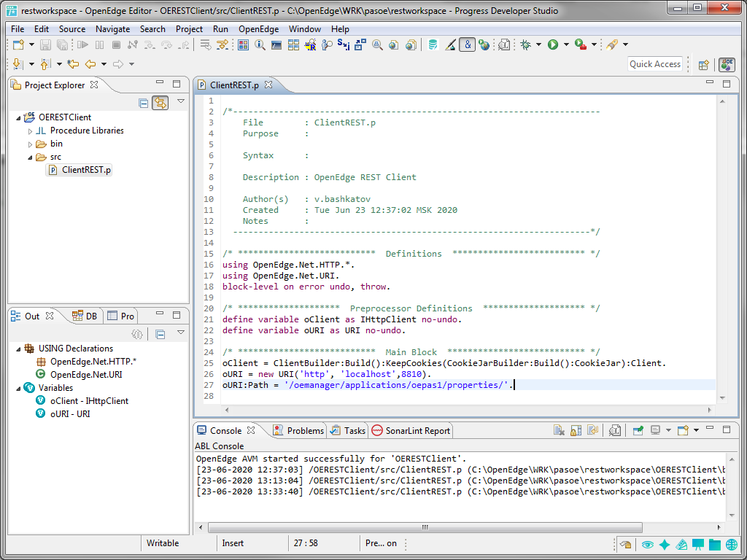Switch to the Tasks tab
Screen dimensions: 747x560
pos(348,430)
